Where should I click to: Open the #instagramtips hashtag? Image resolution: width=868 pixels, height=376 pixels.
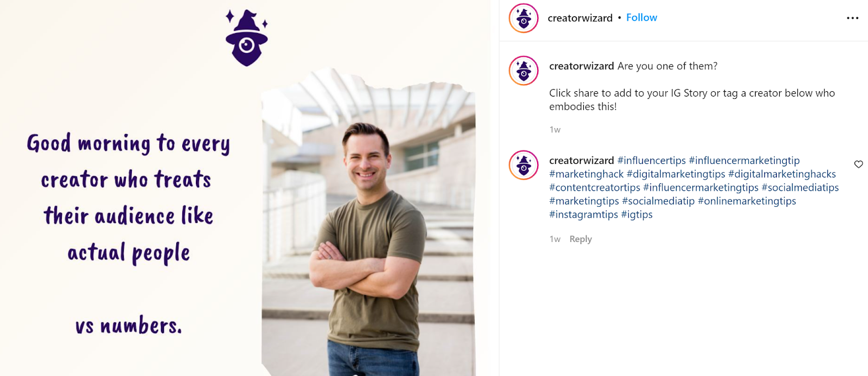pyautogui.click(x=584, y=214)
